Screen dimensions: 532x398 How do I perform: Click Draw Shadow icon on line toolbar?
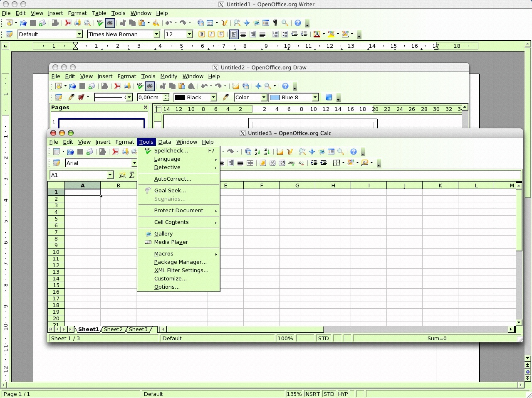(x=329, y=98)
